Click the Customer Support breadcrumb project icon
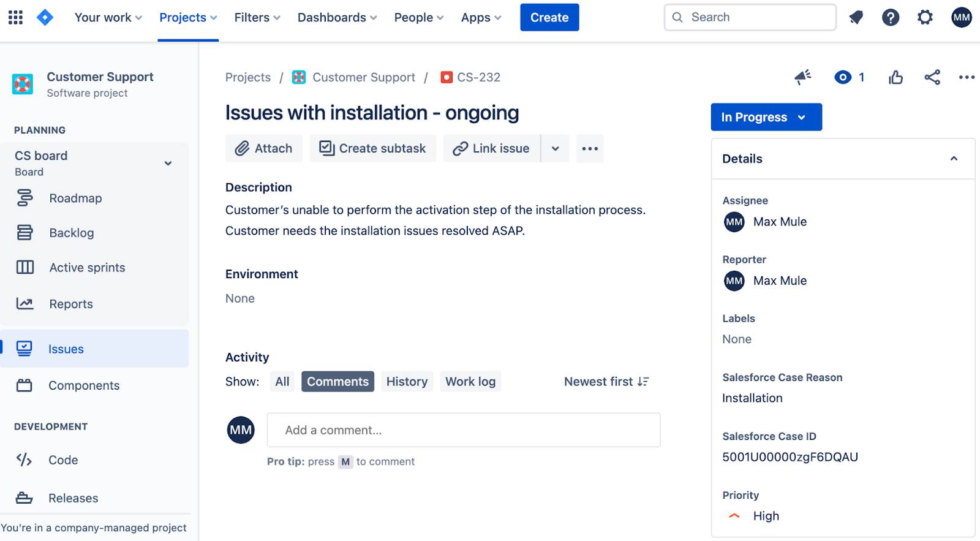 pos(299,77)
